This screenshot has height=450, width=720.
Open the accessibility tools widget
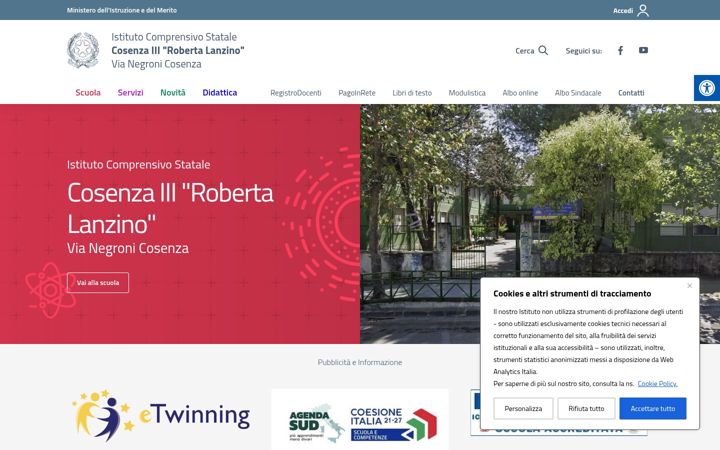[707, 88]
